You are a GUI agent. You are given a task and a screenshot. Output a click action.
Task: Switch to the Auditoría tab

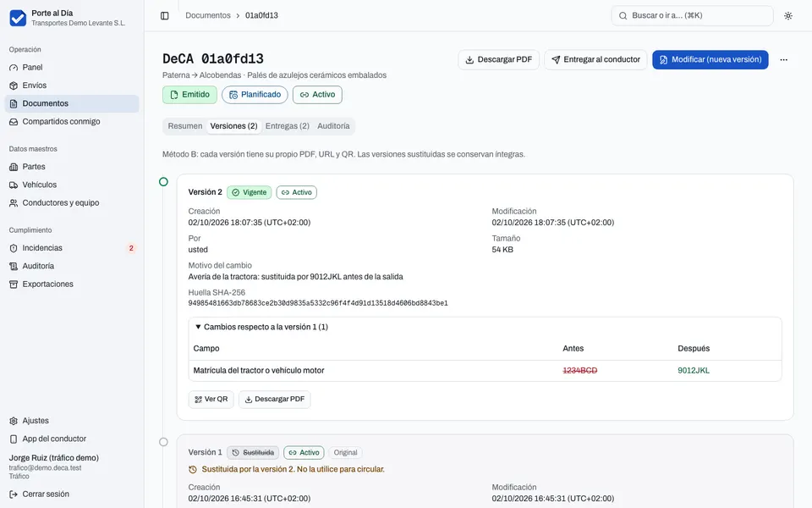click(x=333, y=126)
